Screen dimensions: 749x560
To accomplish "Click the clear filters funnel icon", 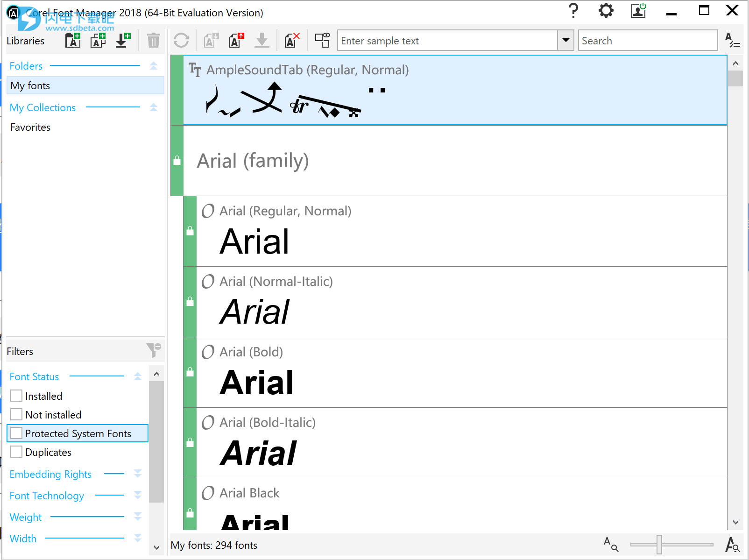I will tap(153, 350).
